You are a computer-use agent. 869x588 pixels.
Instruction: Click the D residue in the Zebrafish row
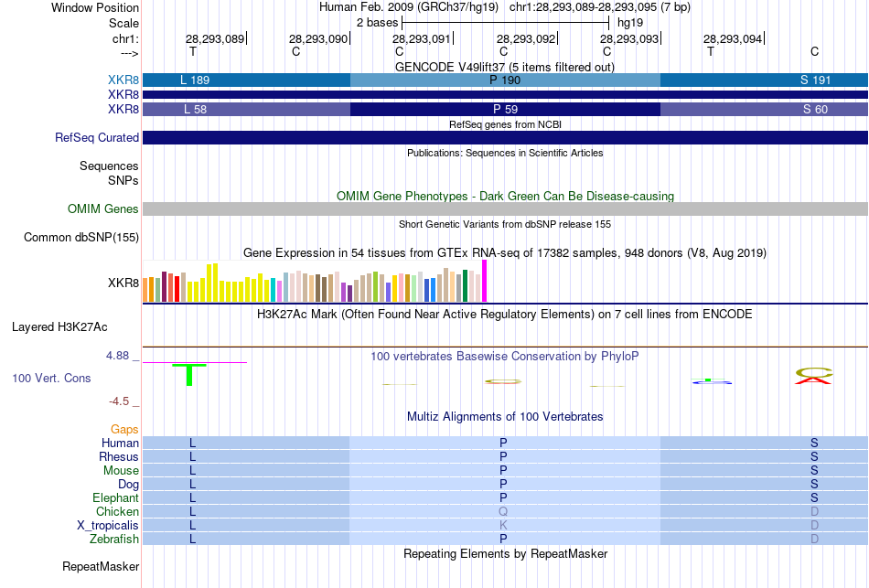click(814, 539)
